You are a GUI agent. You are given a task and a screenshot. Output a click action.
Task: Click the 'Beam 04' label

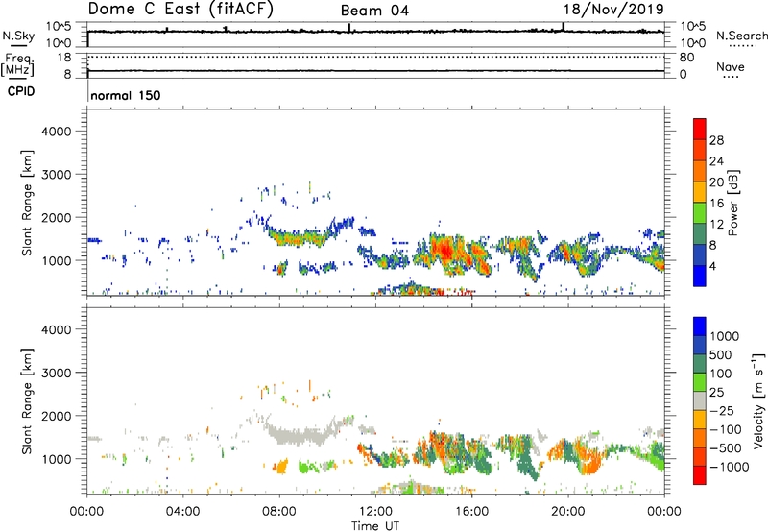click(374, 11)
